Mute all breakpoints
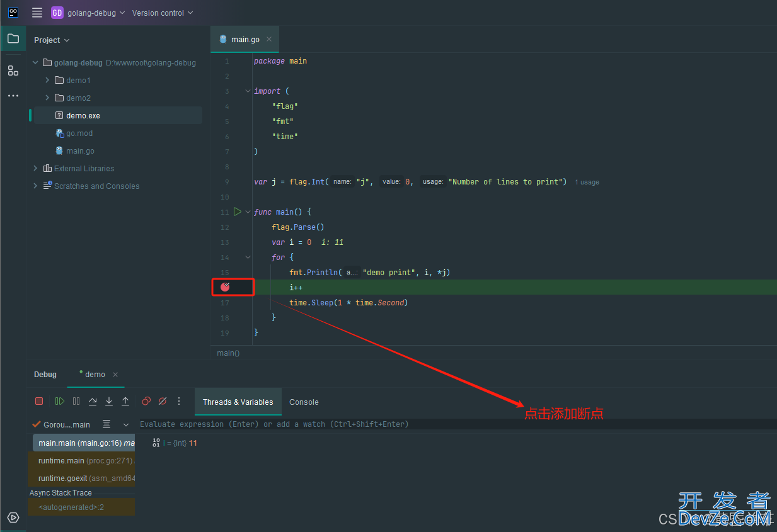Screen dimensions: 777x532 pos(163,401)
